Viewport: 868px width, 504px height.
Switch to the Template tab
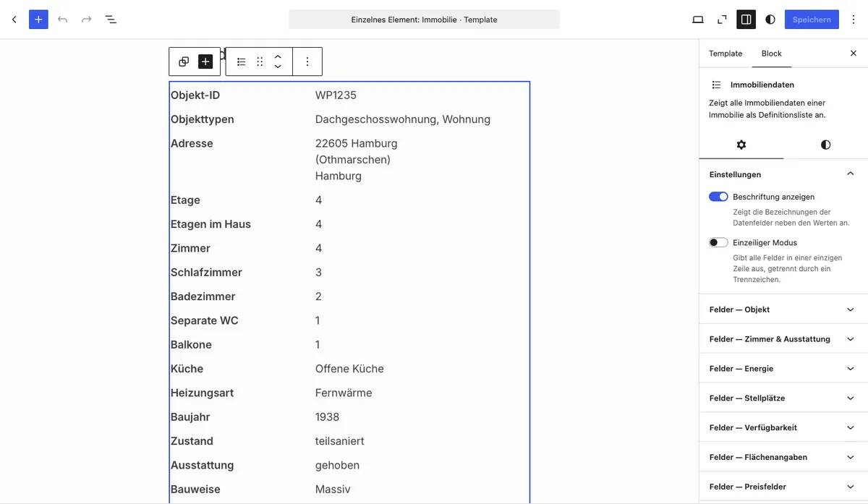[726, 54]
